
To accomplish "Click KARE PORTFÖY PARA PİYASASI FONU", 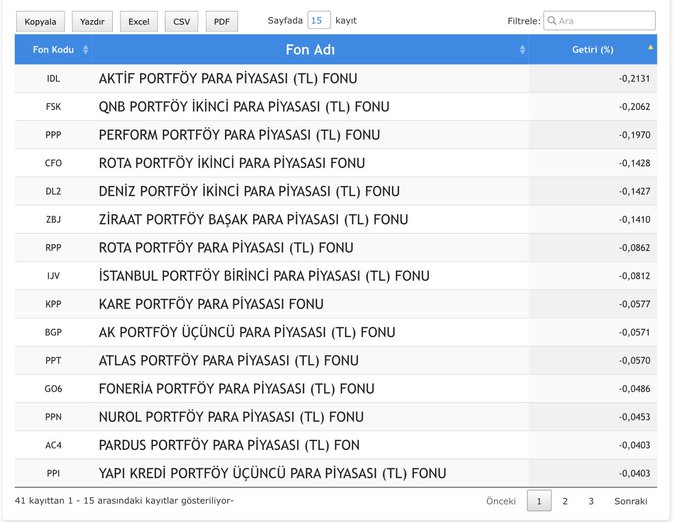I will (x=211, y=304).
